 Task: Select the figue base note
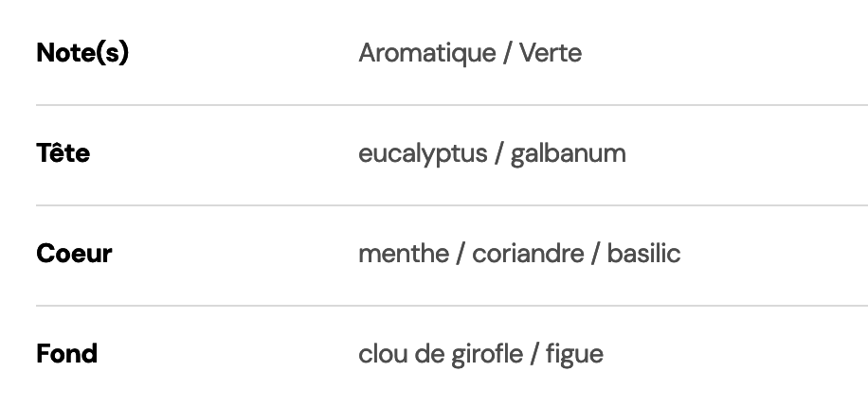575,354
